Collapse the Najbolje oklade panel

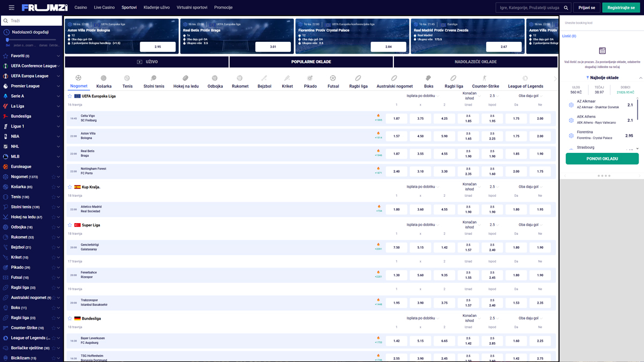click(x=640, y=78)
